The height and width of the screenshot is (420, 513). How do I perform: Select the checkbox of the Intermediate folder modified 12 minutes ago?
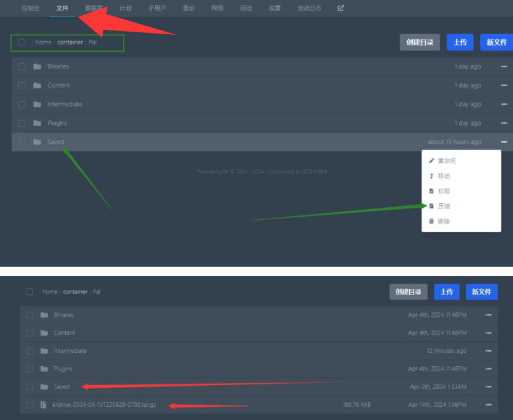point(29,351)
